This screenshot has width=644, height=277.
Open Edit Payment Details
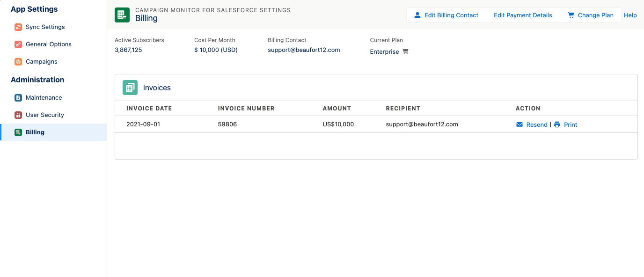coord(523,15)
